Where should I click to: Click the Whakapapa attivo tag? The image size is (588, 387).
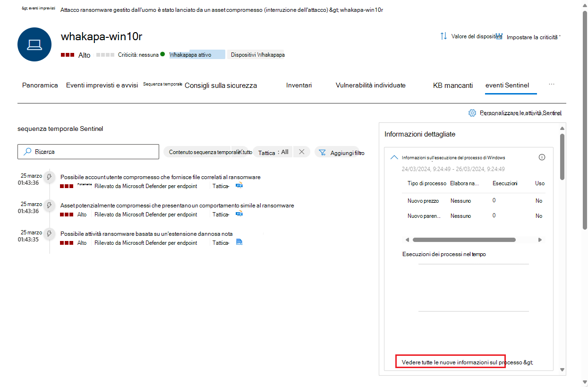196,55
